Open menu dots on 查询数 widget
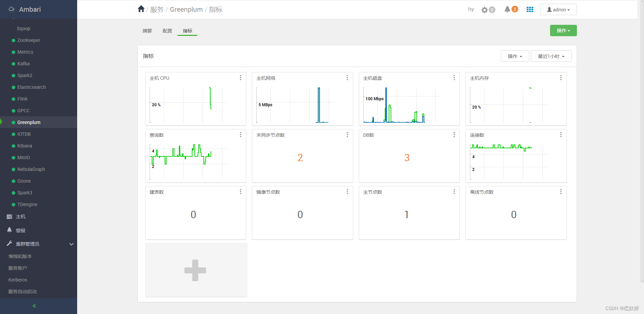This screenshot has width=644, height=314. (240, 135)
